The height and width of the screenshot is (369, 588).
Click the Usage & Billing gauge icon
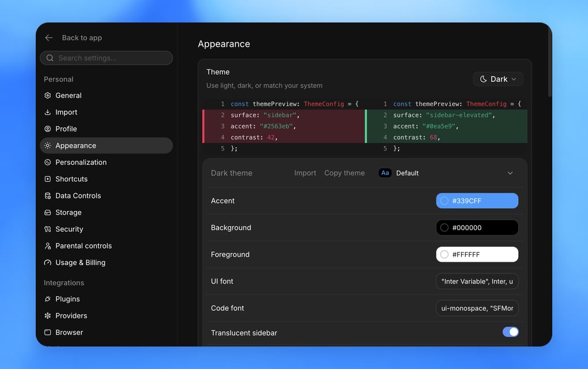pyautogui.click(x=48, y=262)
